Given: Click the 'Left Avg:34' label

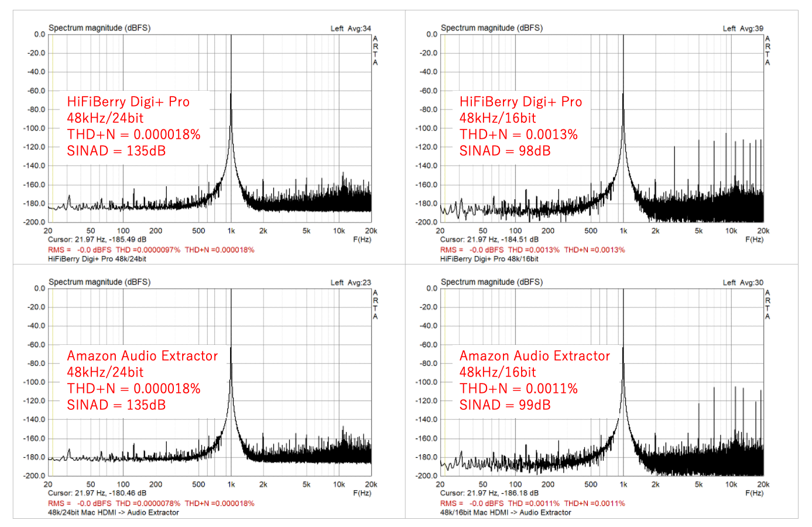Looking at the screenshot, I should tap(351, 28).
